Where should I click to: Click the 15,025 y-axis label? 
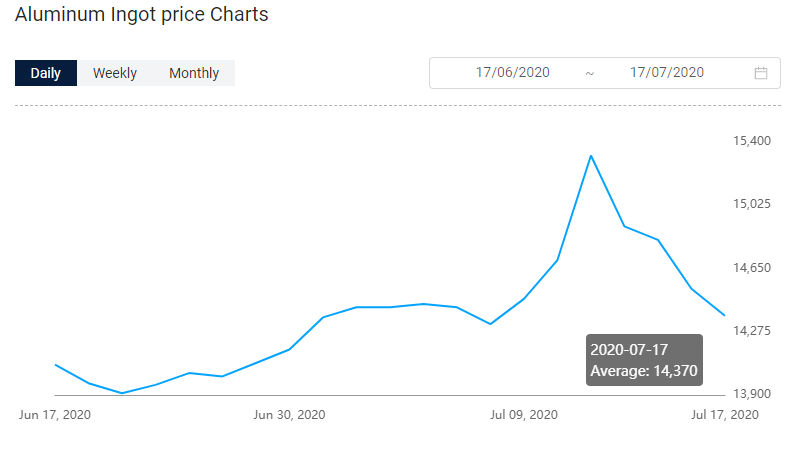pos(752,204)
